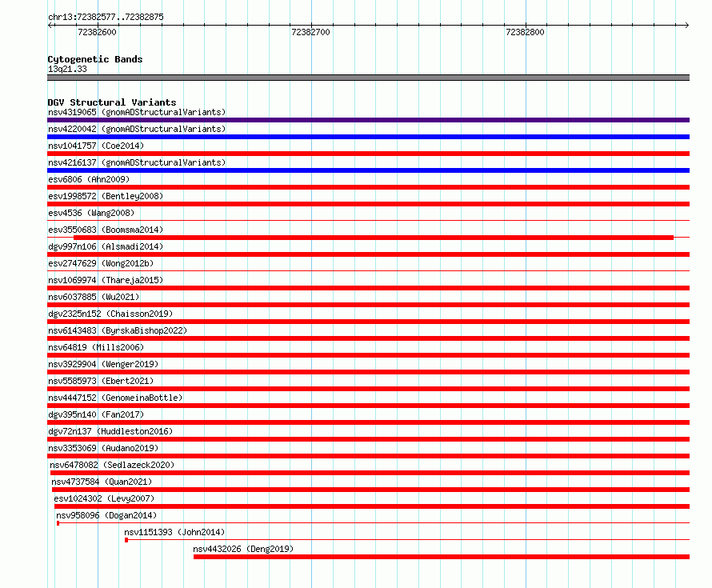Open nsv1151393 (John2014) variant
This screenshot has width=712, height=588.
174,532
